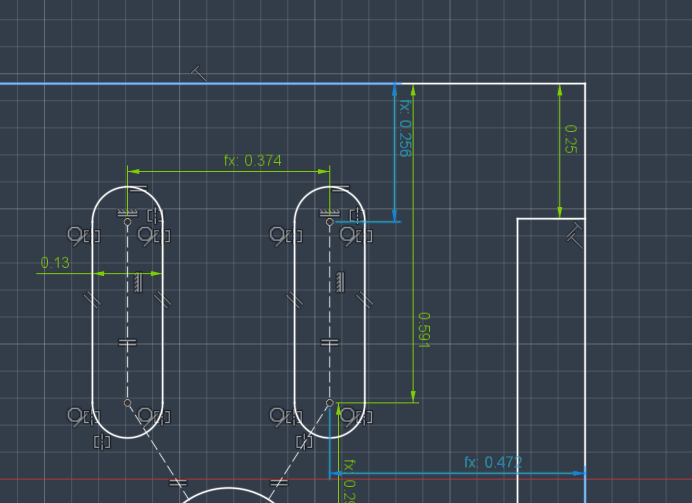Click the right slot's bottom arc
The width and height of the screenshot is (692, 503).
coord(330,437)
